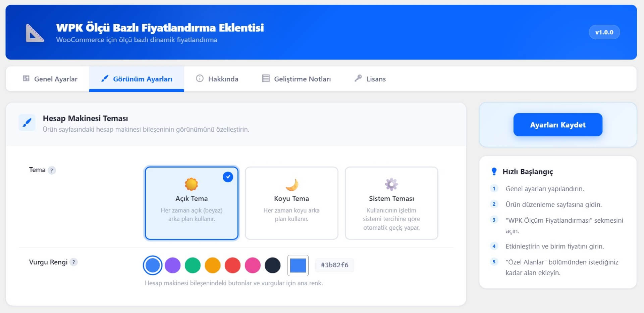The width and height of the screenshot is (644, 313).
Task: Click step 1 'Genel ayarları yapılandırın.'
Action: click(545, 189)
